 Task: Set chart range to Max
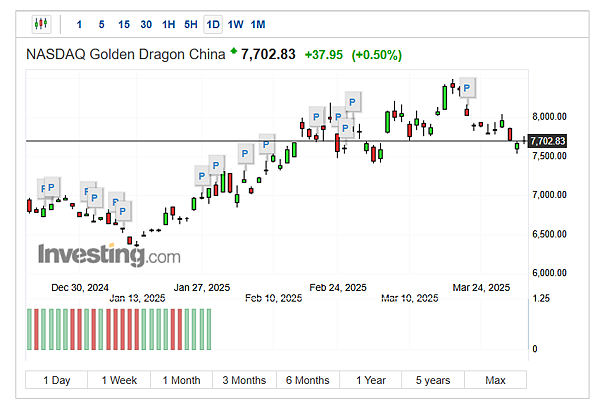coord(496,380)
